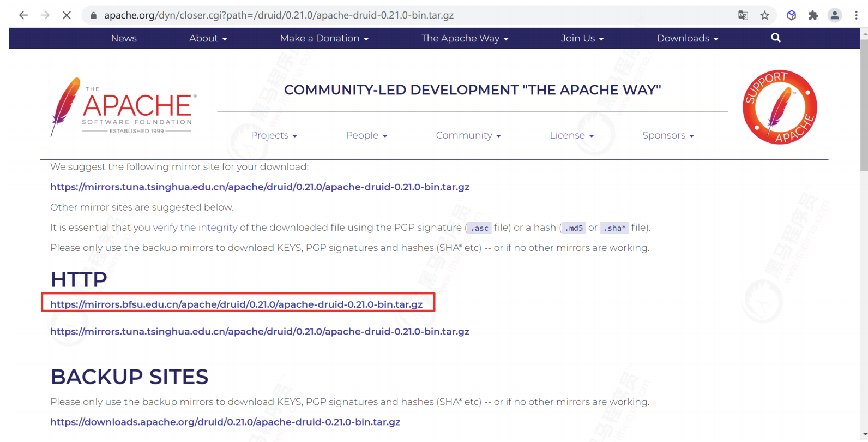Bookmark this page with the star
Viewport: 868px width, 442px height.
tap(765, 15)
